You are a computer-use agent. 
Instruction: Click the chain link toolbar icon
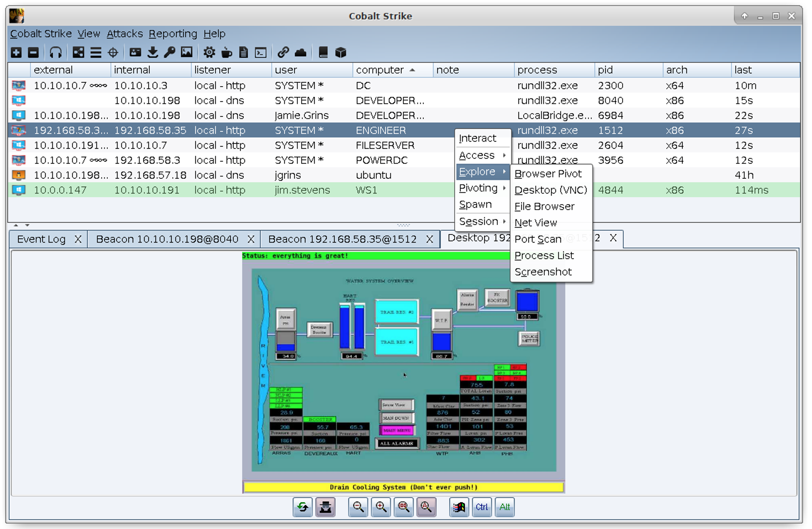click(283, 52)
